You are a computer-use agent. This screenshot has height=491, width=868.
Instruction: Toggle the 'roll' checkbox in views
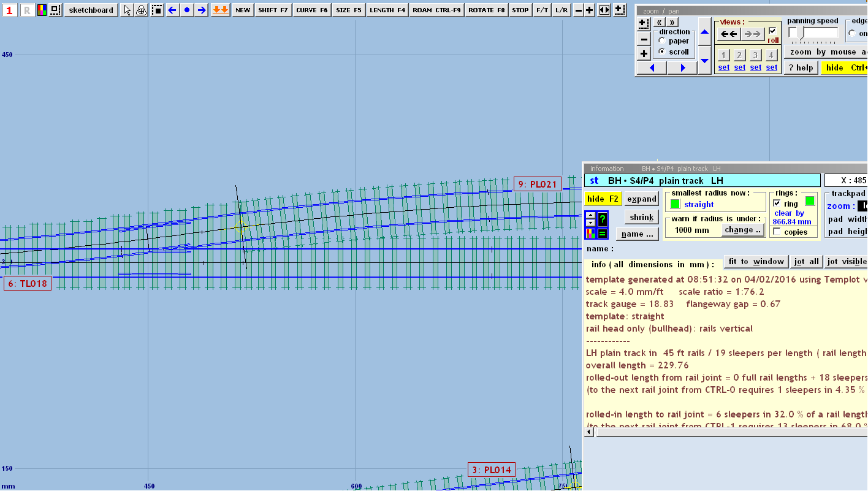pyautogui.click(x=772, y=31)
